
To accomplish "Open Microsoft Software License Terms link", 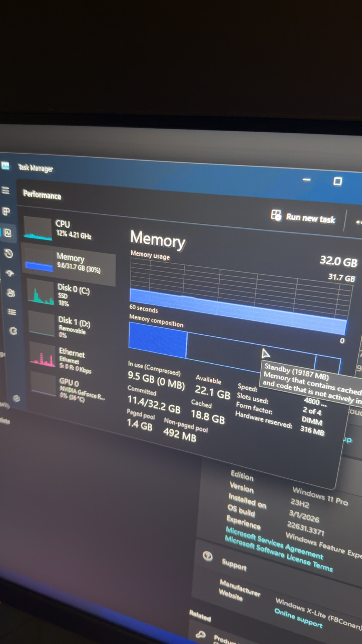I will 279,554.
